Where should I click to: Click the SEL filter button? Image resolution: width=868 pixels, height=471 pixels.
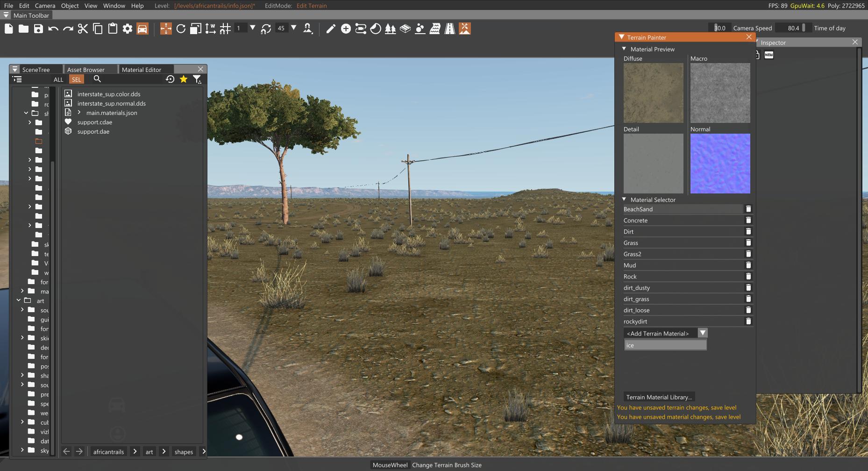click(x=76, y=79)
